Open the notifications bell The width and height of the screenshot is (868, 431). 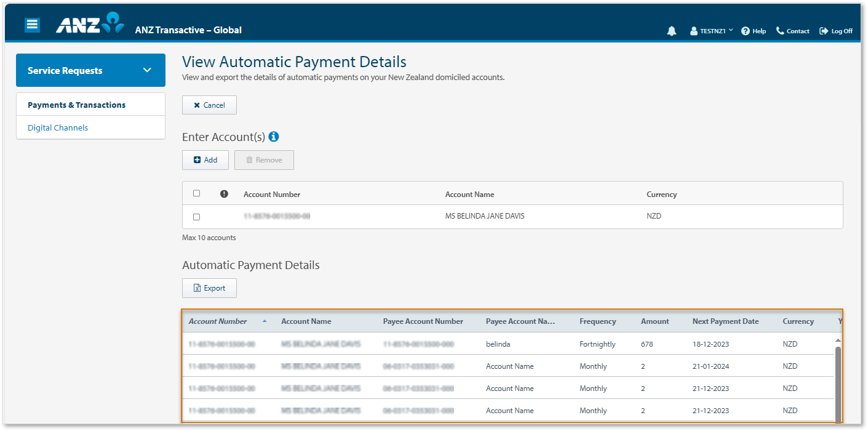(671, 30)
